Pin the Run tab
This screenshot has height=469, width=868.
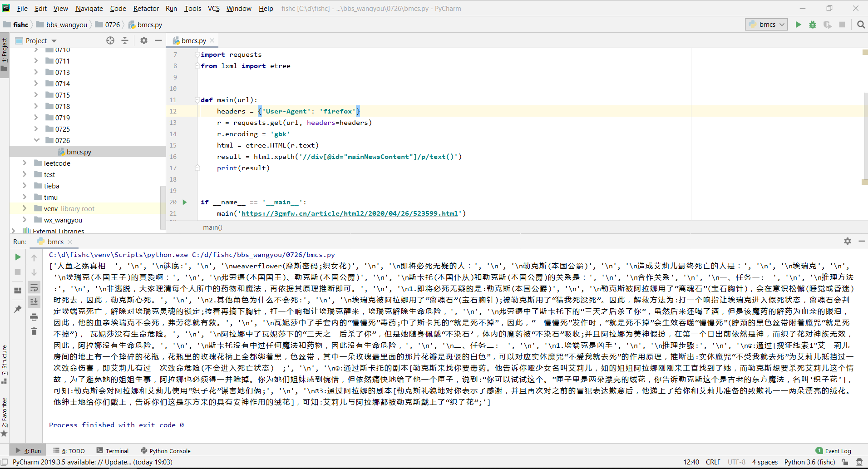18,309
